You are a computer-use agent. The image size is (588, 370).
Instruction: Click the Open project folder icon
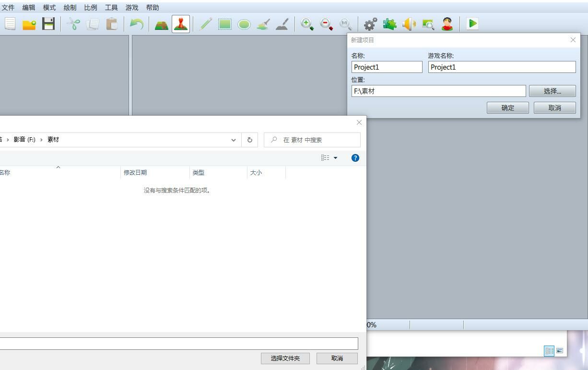coord(29,24)
